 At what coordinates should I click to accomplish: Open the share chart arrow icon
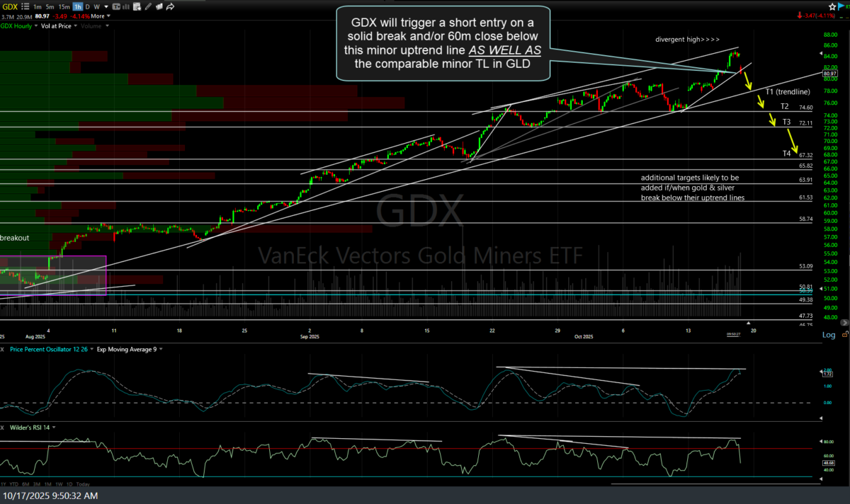pyautogui.click(x=169, y=7)
